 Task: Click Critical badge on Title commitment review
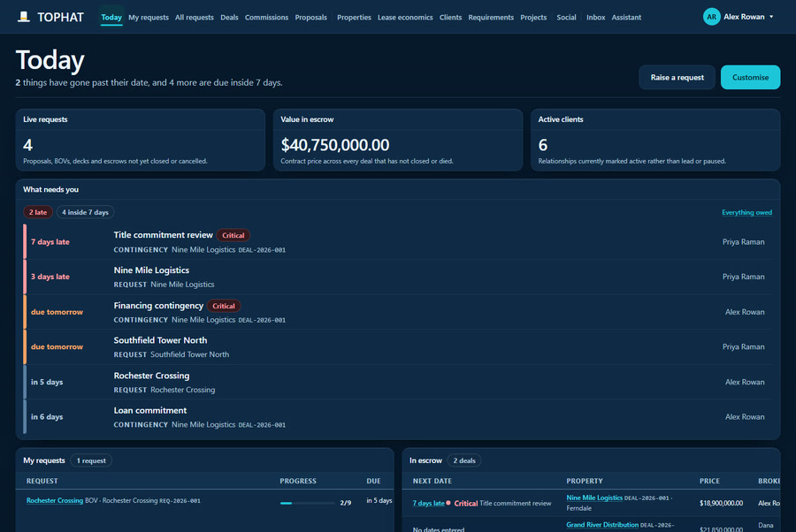tap(233, 235)
